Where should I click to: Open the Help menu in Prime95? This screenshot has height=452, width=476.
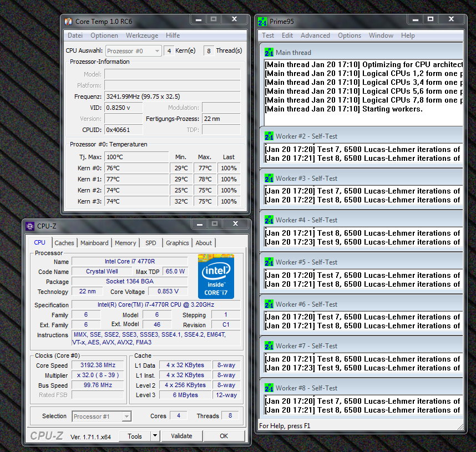[408, 35]
